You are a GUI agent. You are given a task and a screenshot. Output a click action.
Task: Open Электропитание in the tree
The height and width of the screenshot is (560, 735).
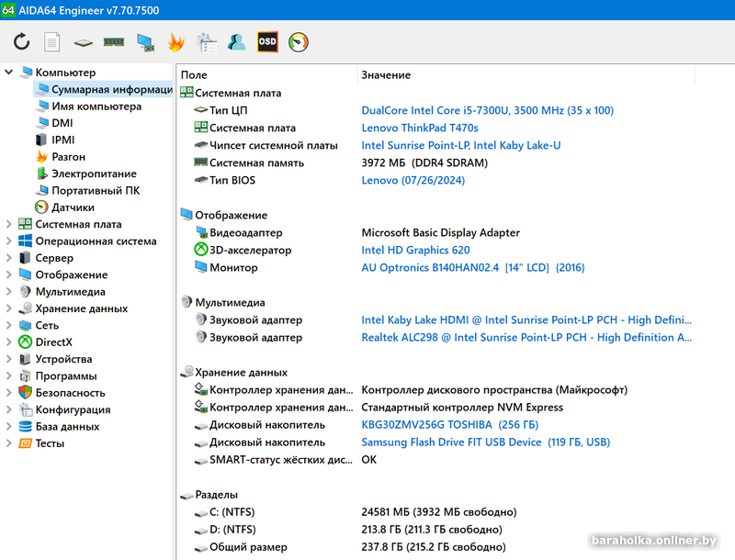coord(94,174)
